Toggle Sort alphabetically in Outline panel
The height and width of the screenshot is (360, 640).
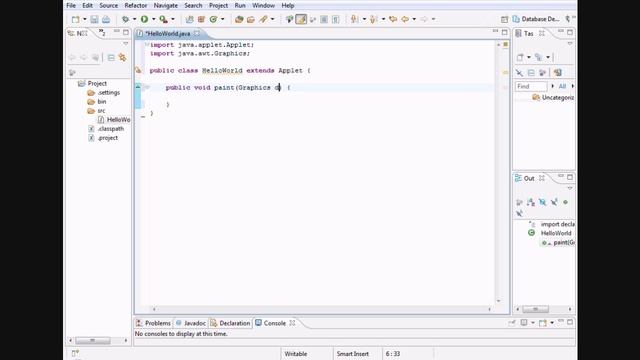coord(531,202)
